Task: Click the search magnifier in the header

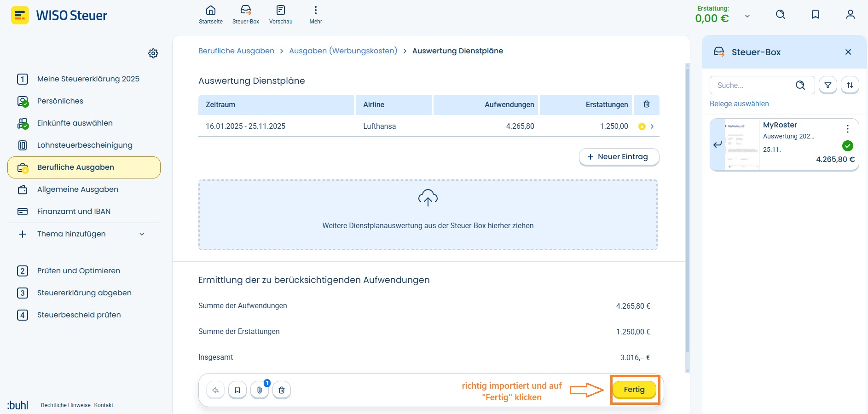Action: pyautogui.click(x=781, y=15)
